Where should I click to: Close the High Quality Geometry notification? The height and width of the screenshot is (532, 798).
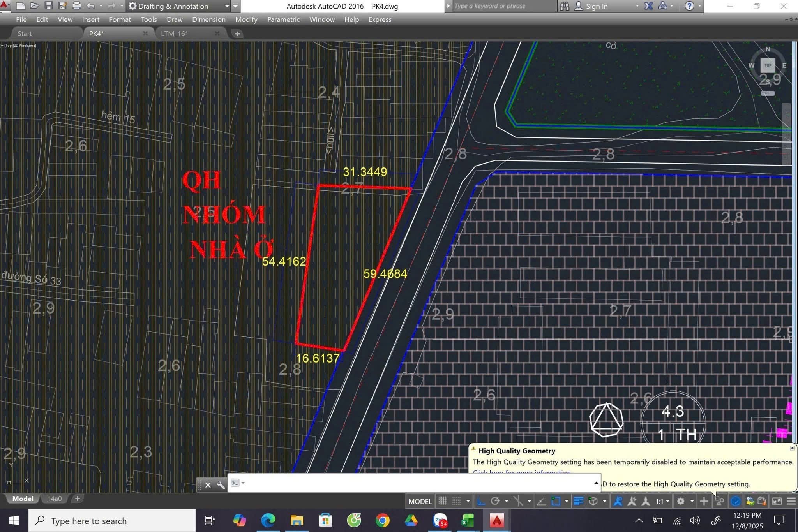(793, 448)
